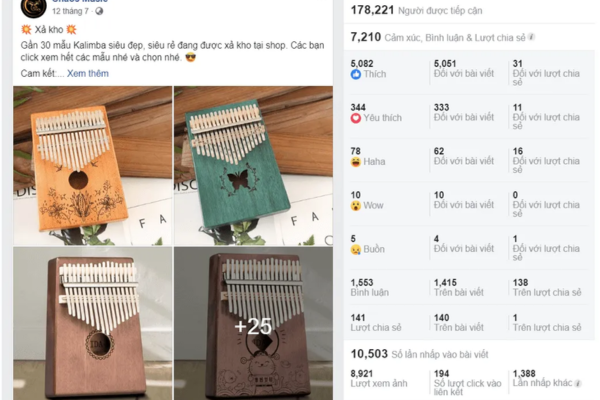The image size is (600, 400).
Task: Click the Thích like reaction icon
Action: click(x=355, y=74)
